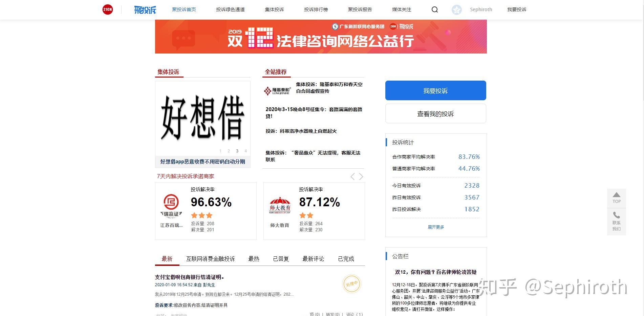Open the 处理中 status stamp
This screenshot has width=644, height=316.
pos(352,283)
